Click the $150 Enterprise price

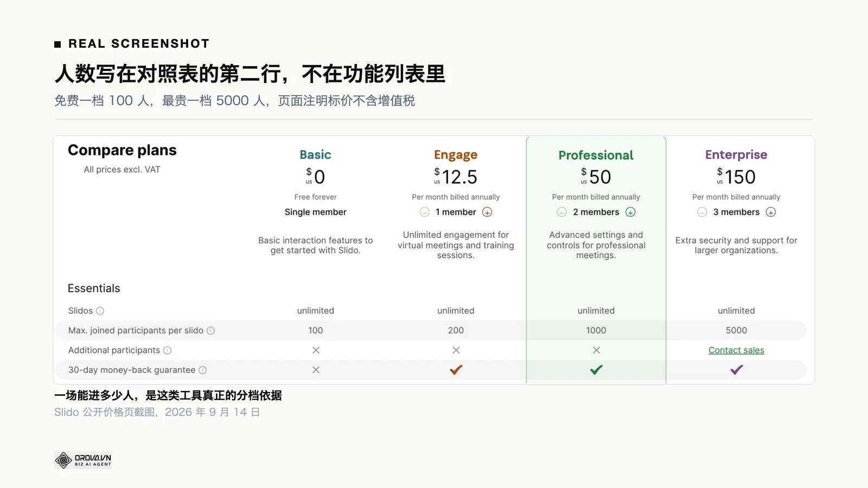coord(736,177)
